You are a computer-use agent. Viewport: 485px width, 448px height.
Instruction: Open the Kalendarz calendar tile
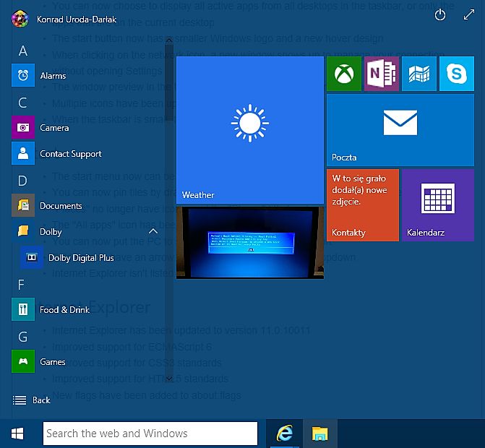tap(438, 205)
